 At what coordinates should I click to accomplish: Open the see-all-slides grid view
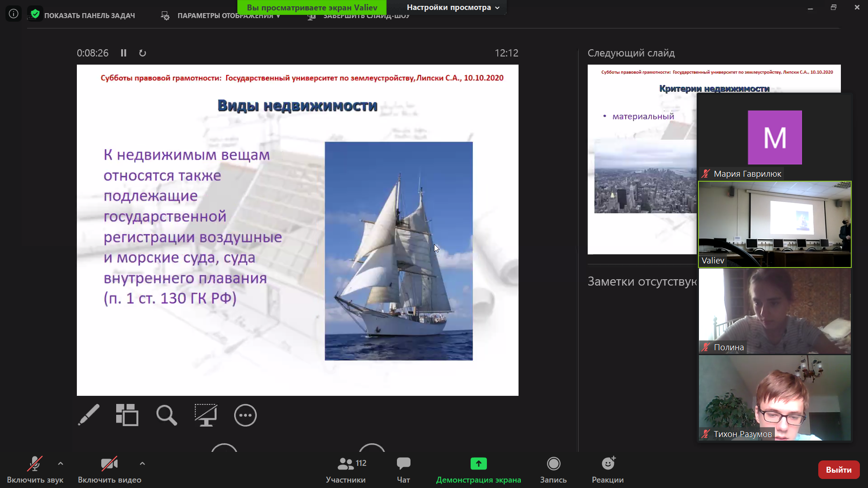coord(127,415)
